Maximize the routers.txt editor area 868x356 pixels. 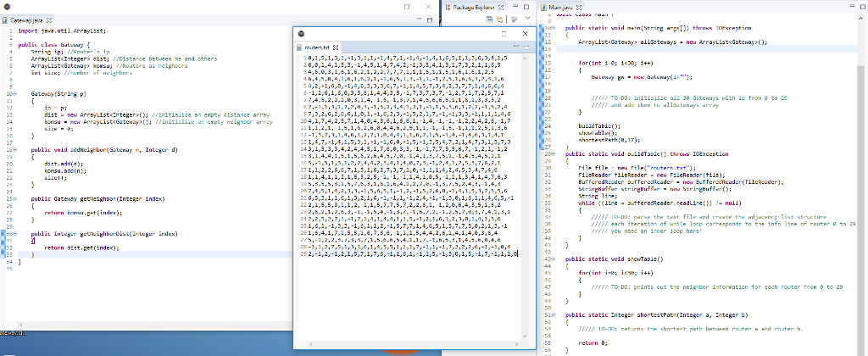[526, 47]
